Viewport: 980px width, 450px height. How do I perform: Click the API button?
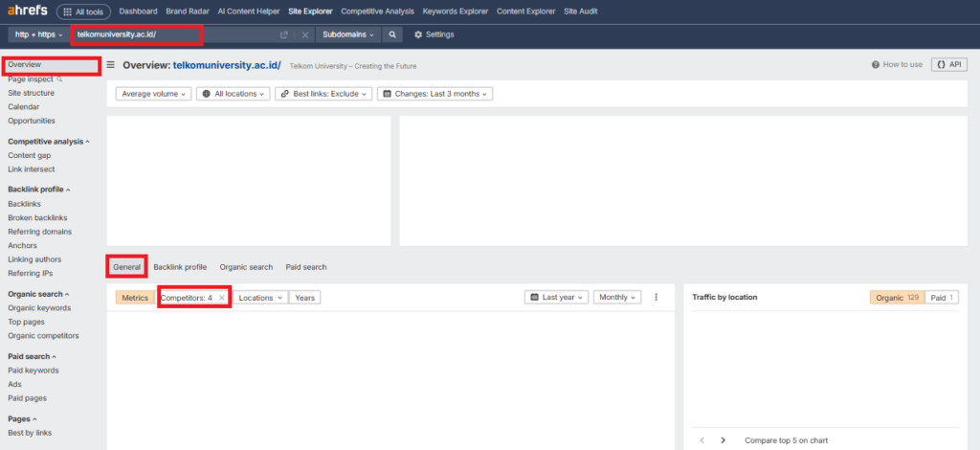pos(948,65)
